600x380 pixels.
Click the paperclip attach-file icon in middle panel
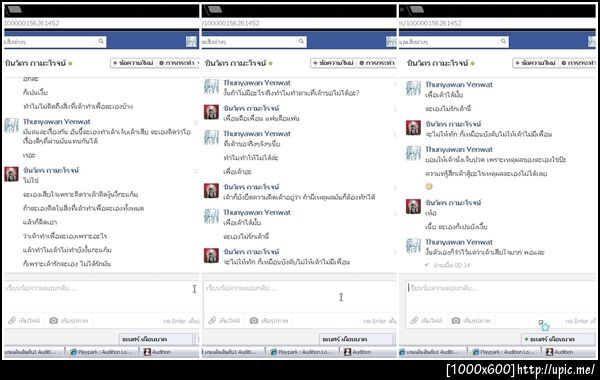tap(212, 320)
